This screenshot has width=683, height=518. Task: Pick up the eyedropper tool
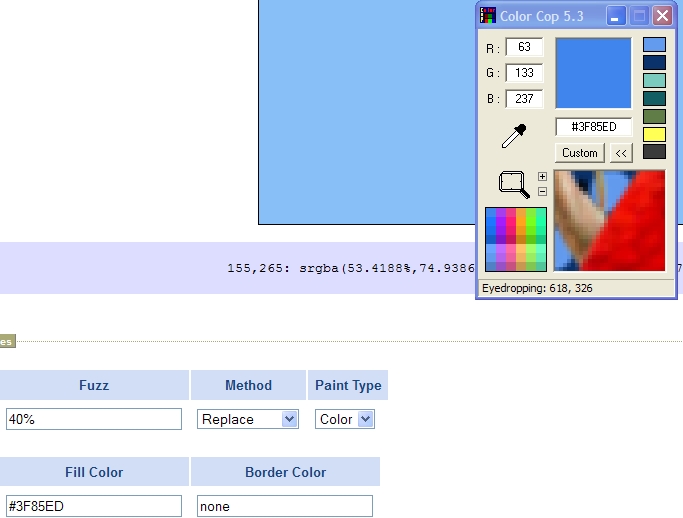tap(513, 136)
